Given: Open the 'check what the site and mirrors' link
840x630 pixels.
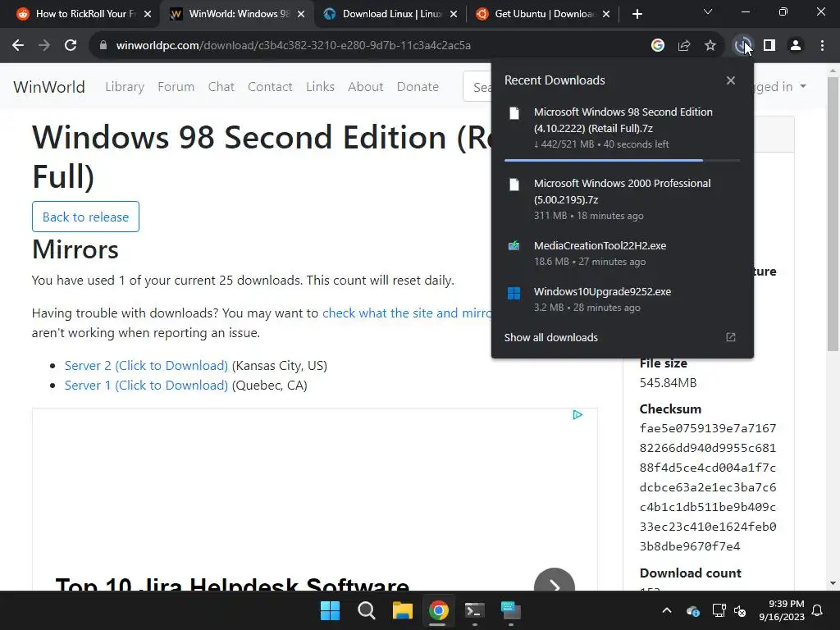Looking at the screenshot, I should coord(407,313).
